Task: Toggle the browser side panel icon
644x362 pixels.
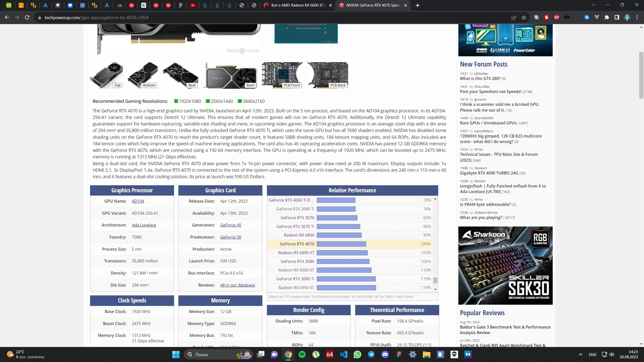Action: tap(617, 17)
